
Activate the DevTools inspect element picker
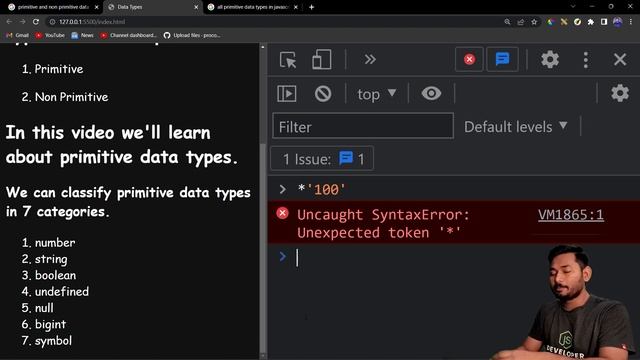click(x=288, y=60)
